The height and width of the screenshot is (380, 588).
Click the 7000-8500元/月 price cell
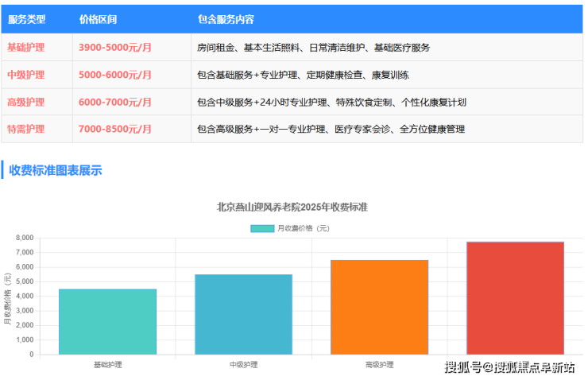click(115, 129)
